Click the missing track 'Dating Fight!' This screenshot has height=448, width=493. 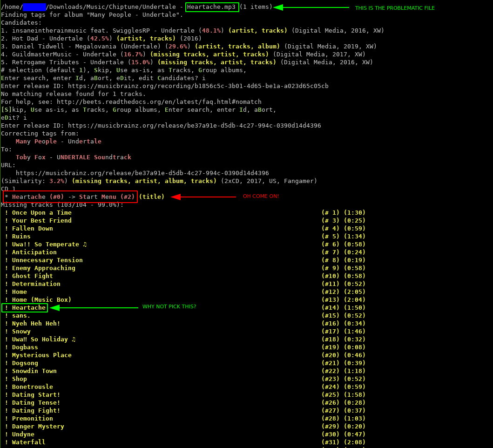[36, 411]
